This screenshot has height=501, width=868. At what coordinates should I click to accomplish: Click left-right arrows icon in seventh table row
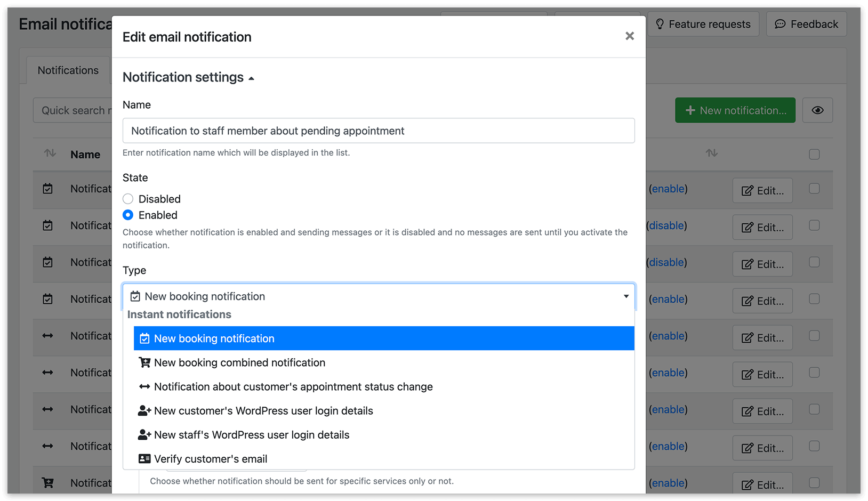click(x=48, y=409)
